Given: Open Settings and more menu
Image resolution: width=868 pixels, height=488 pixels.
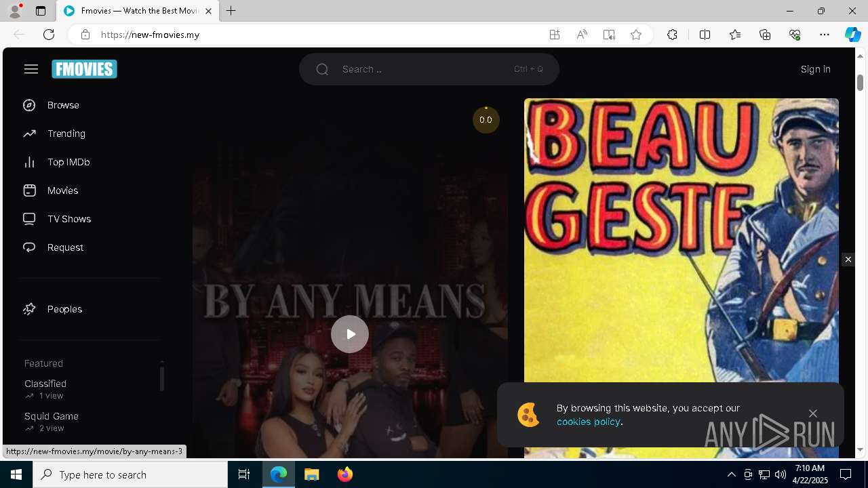Looking at the screenshot, I should (825, 35).
